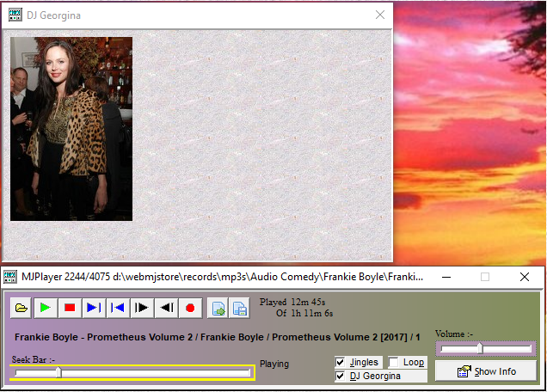Click the DJ Georgina window title icon
The width and height of the screenshot is (547, 392).
point(15,15)
